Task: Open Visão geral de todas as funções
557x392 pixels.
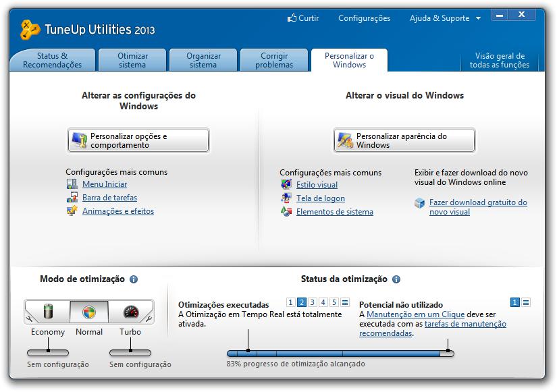Action: (500, 60)
